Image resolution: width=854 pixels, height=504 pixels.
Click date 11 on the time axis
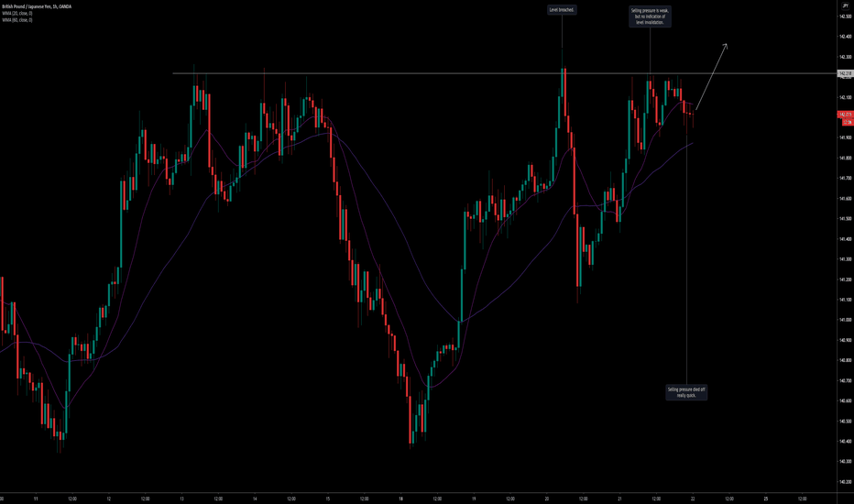tap(36, 499)
